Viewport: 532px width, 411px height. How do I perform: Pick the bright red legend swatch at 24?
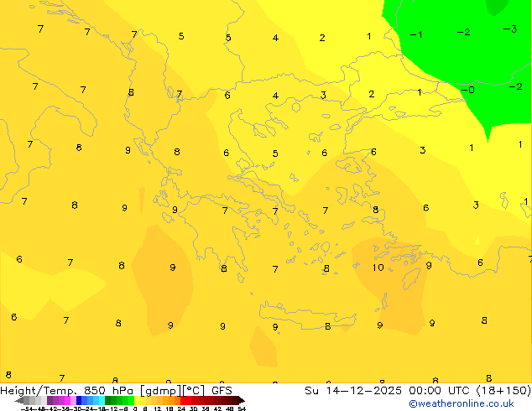183,400
